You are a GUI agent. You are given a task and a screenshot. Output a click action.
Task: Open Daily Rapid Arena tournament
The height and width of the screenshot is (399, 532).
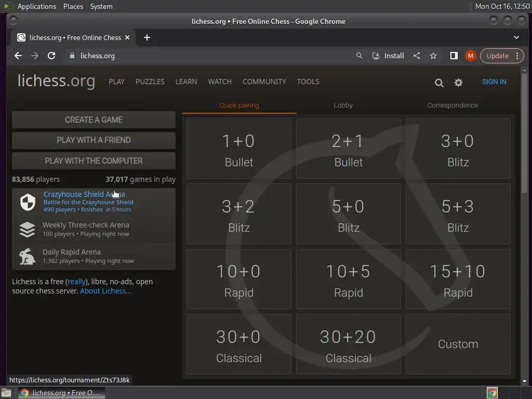[x=94, y=257]
